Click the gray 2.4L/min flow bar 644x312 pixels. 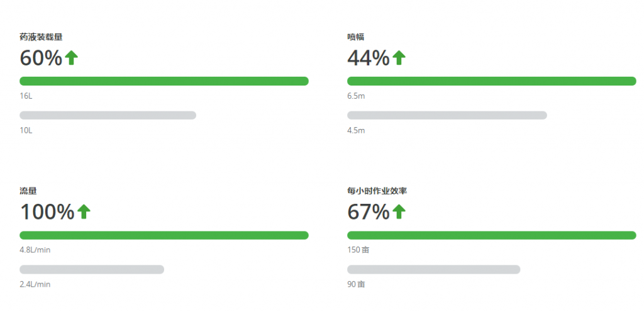(x=92, y=269)
